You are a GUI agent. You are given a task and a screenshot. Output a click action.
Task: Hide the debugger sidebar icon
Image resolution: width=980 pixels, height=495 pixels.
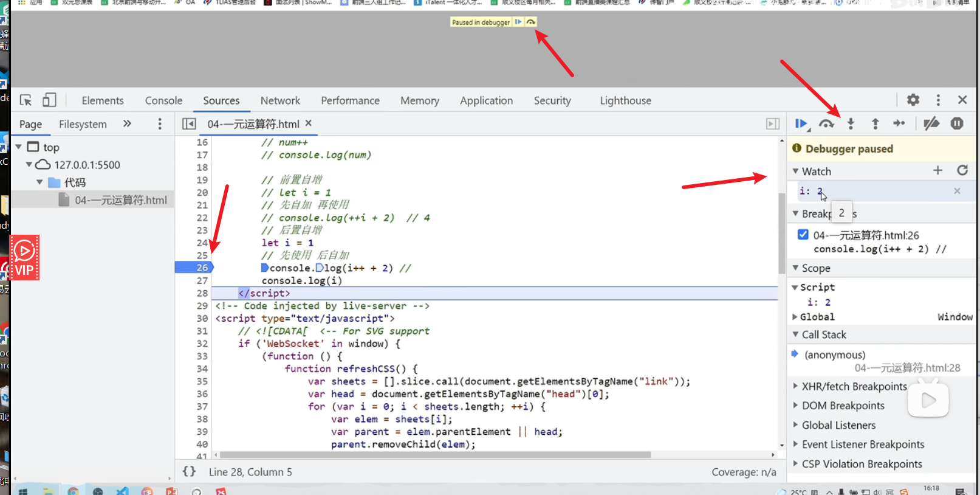[x=772, y=124]
